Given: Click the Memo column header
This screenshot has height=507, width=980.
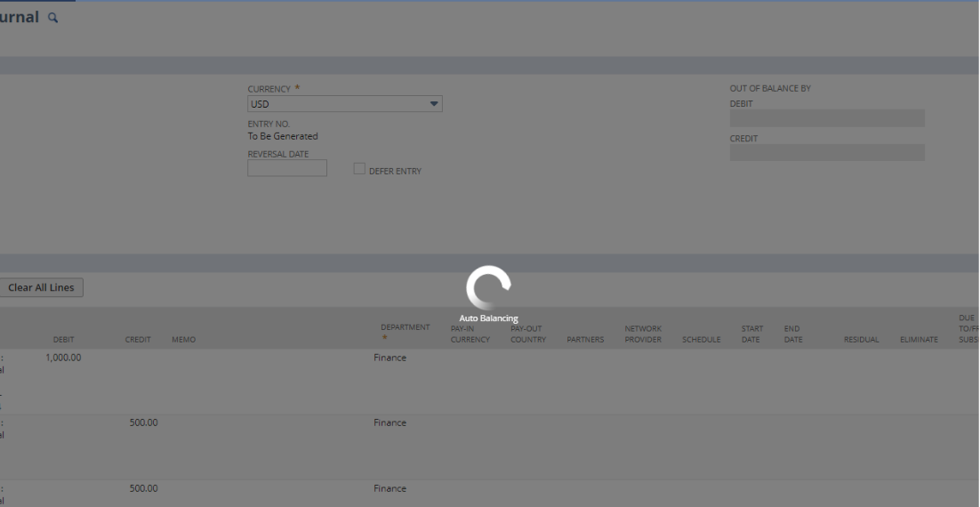Looking at the screenshot, I should 183,340.
